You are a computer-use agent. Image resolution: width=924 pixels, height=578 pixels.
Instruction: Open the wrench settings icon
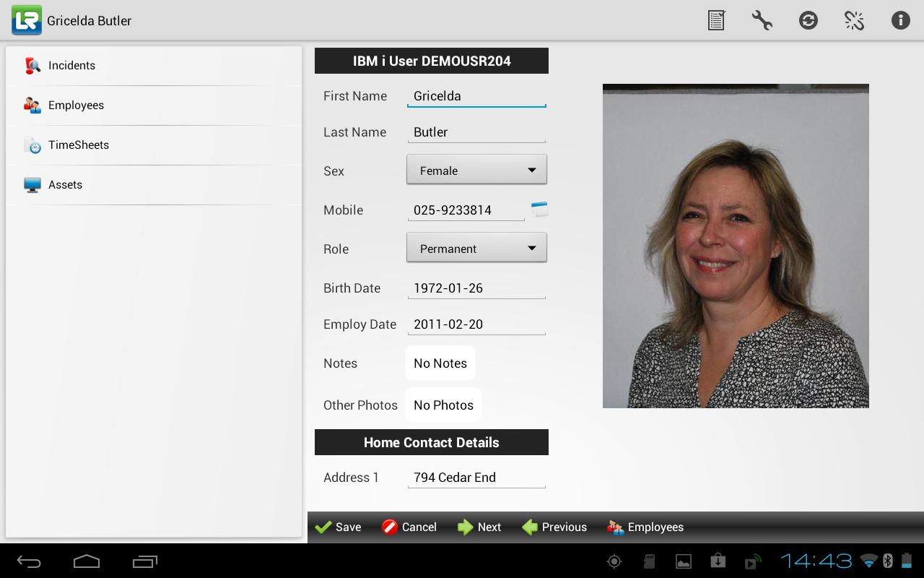pos(762,20)
